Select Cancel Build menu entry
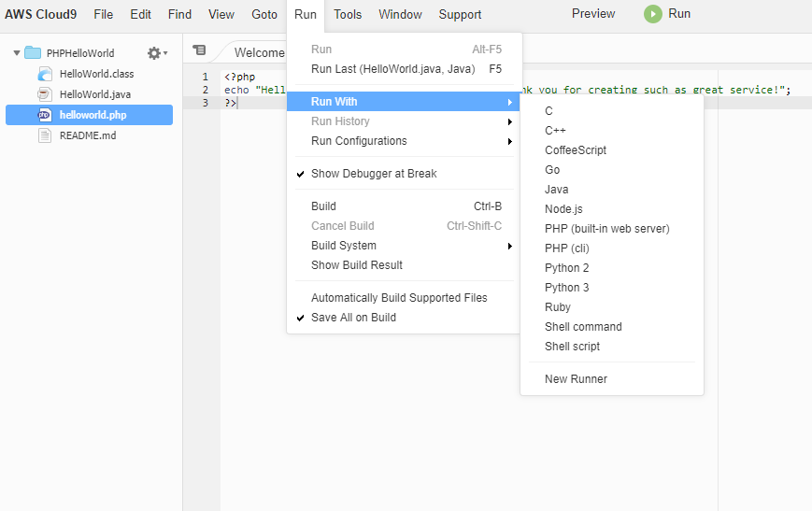This screenshot has width=812, height=511. point(403,226)
